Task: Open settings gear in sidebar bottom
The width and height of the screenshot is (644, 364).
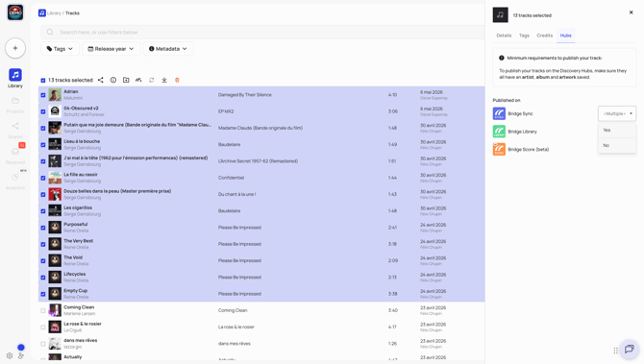Action: pyautogui.click(x=10, y=355)
